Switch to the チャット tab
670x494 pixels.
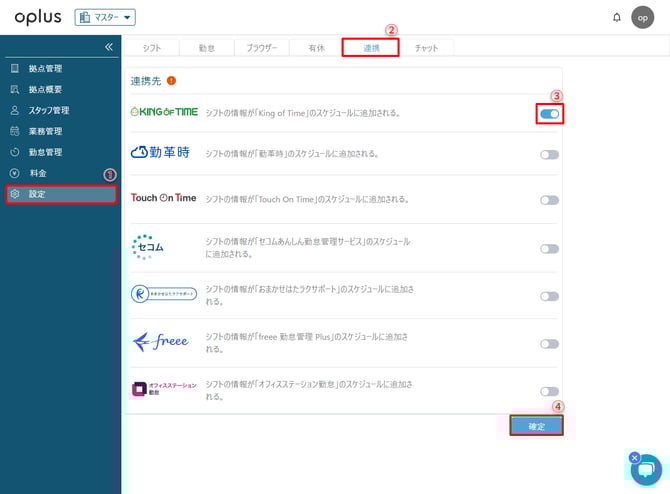(426, 47)
